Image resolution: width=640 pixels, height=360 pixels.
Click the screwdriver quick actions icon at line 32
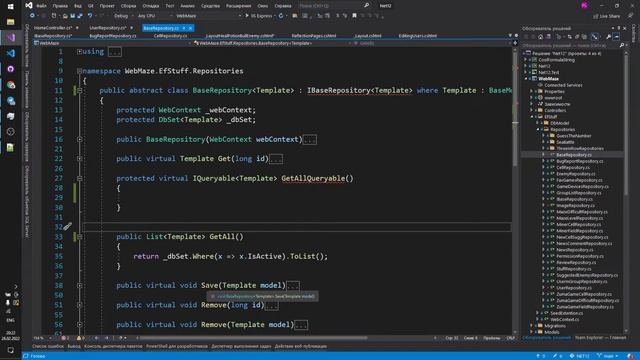coord(67,226)
